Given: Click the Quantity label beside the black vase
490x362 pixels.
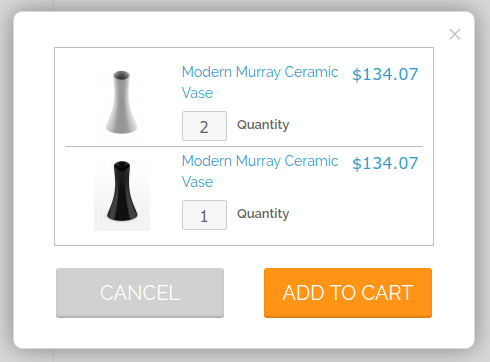Looking at the screenshot, I should pyautogui.click(x=263, y=214).
